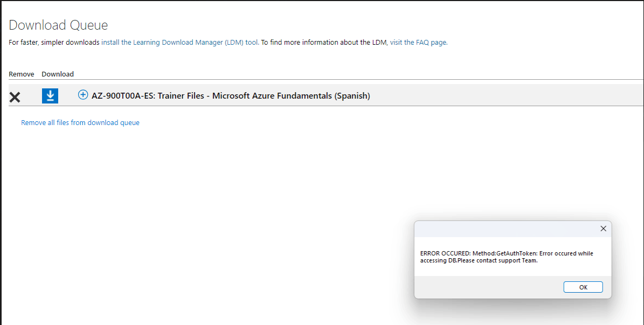Viewport: 644px width, 325px height.
Task: Open the install Learning Download Manager tool link
Action: click(180, 43)
